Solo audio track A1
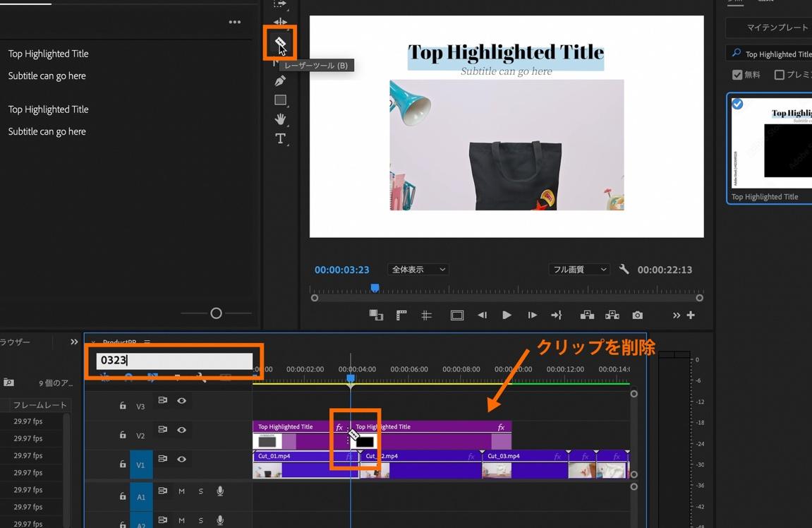 point(200,491)
